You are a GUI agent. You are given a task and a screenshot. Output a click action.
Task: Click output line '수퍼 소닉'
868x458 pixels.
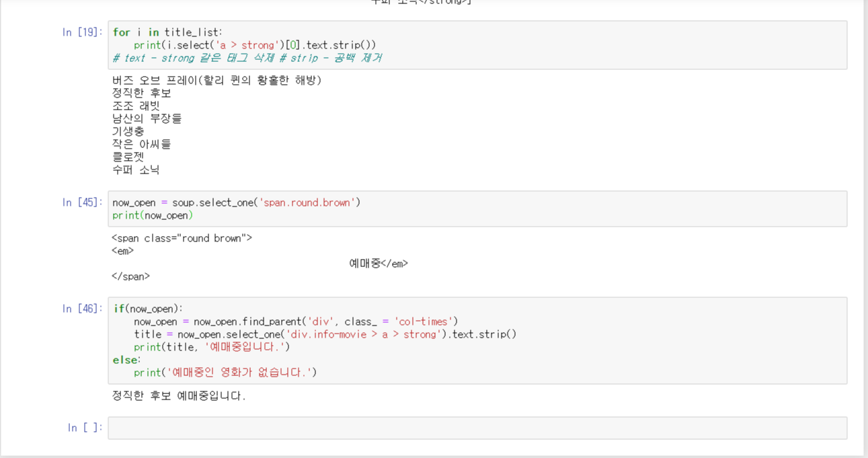tap(136, 170)
